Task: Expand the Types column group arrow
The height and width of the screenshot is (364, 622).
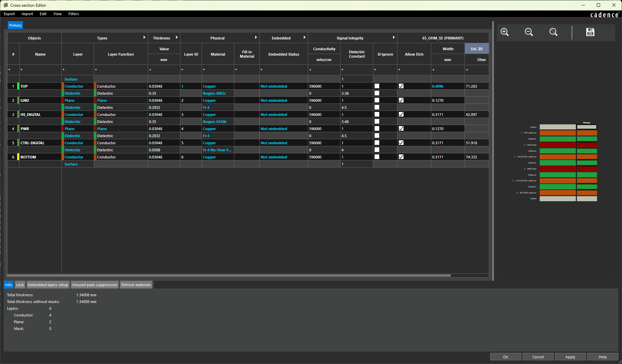Action: (x=144, y=37)
